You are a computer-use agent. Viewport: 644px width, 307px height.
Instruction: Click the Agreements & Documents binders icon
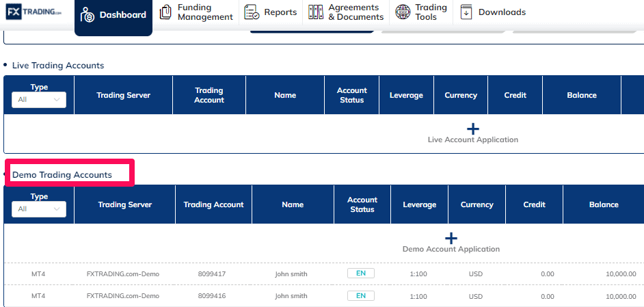click(x=315, y=12)
